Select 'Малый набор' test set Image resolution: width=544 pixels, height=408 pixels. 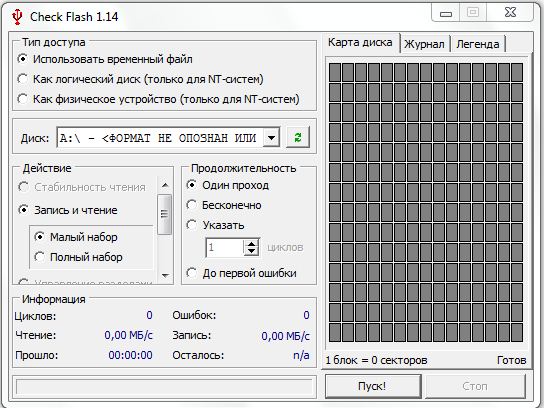pyautogui.click(x=76, y=237)
